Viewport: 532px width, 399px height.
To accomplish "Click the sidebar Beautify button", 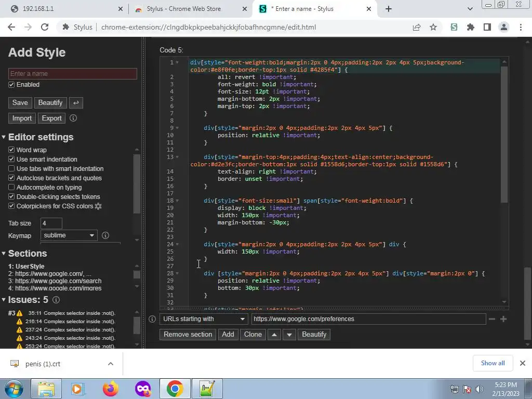I will click(x=50, y=103).
